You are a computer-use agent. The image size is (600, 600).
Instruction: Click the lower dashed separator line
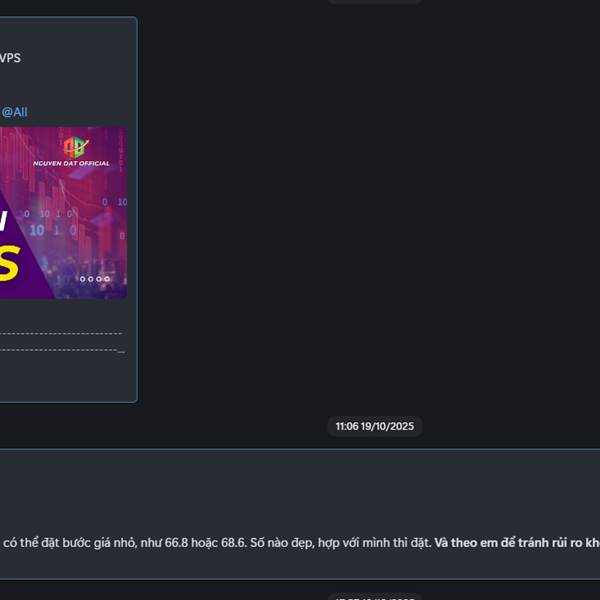[x=62, y=351]
